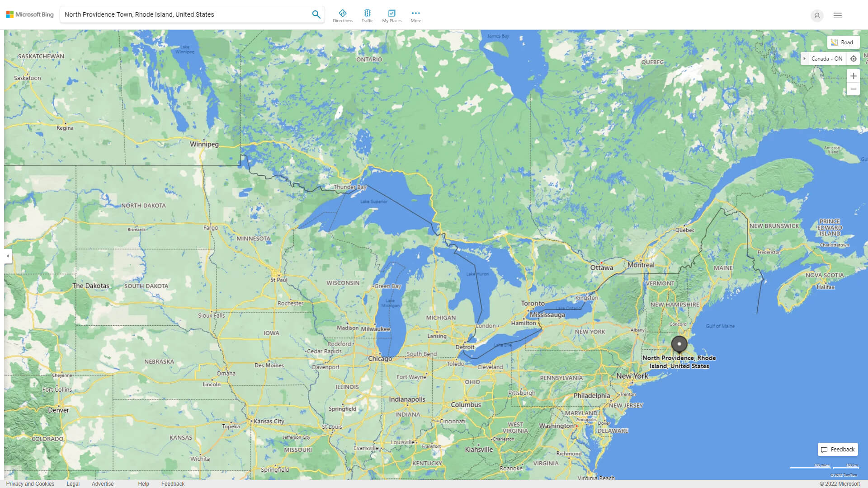Click into the location search field
Image resolution: width=868 pixels, height=488 pixels.
(181, 14)
